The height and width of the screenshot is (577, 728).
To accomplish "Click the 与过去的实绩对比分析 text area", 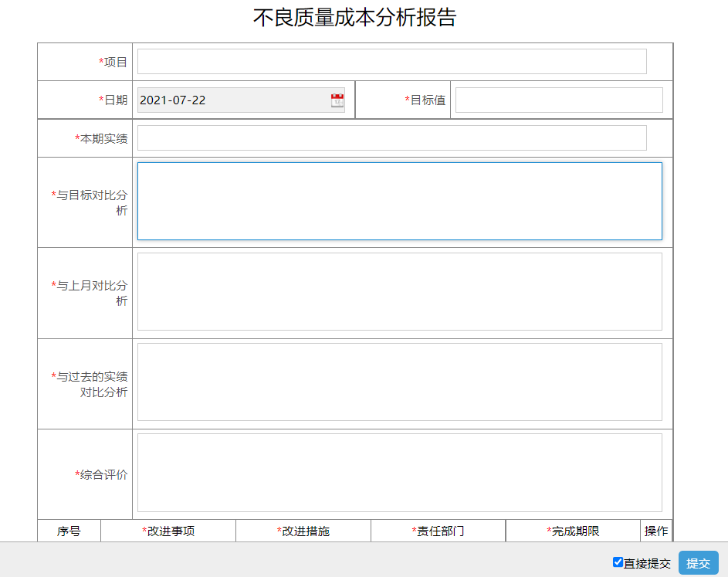I will (400, 382).
